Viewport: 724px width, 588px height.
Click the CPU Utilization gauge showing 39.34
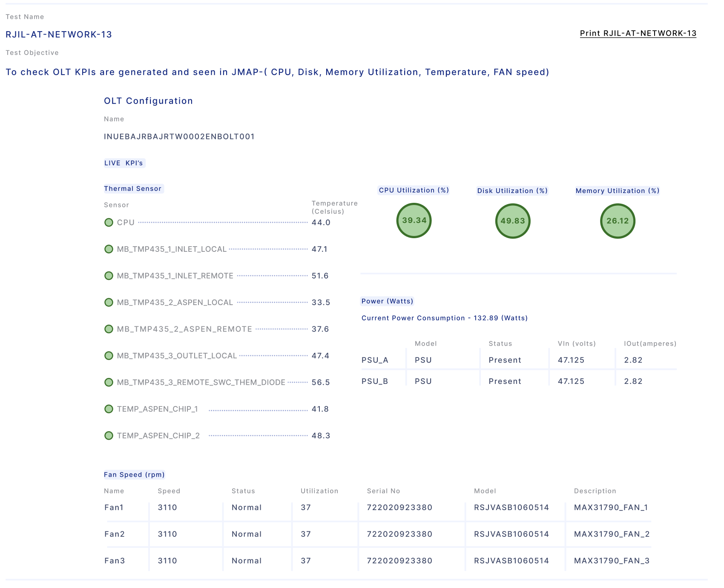[x=414, y=221]
